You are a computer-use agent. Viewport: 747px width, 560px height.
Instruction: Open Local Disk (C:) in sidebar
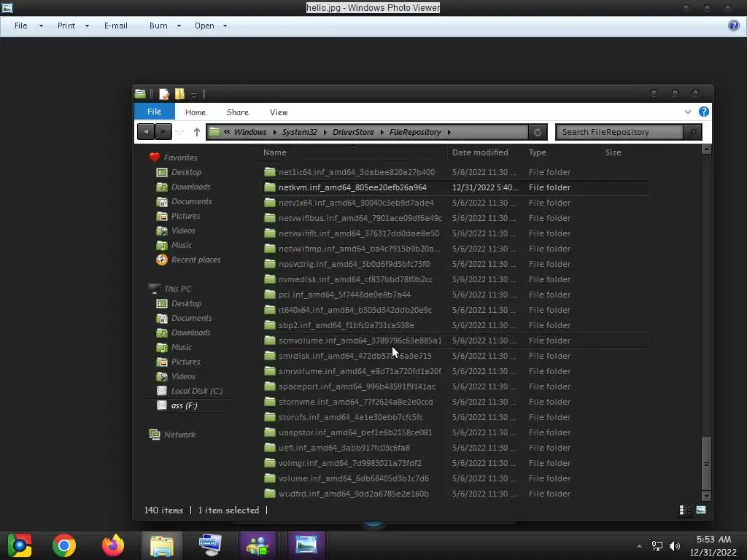(190, 391)
